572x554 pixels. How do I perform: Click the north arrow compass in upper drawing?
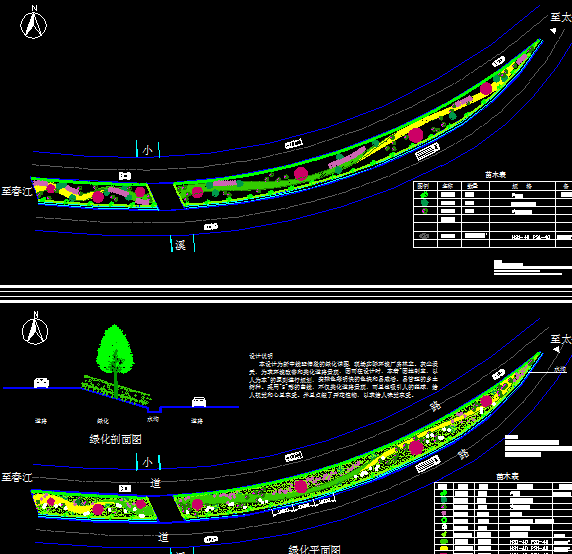[x=33, y=22]
